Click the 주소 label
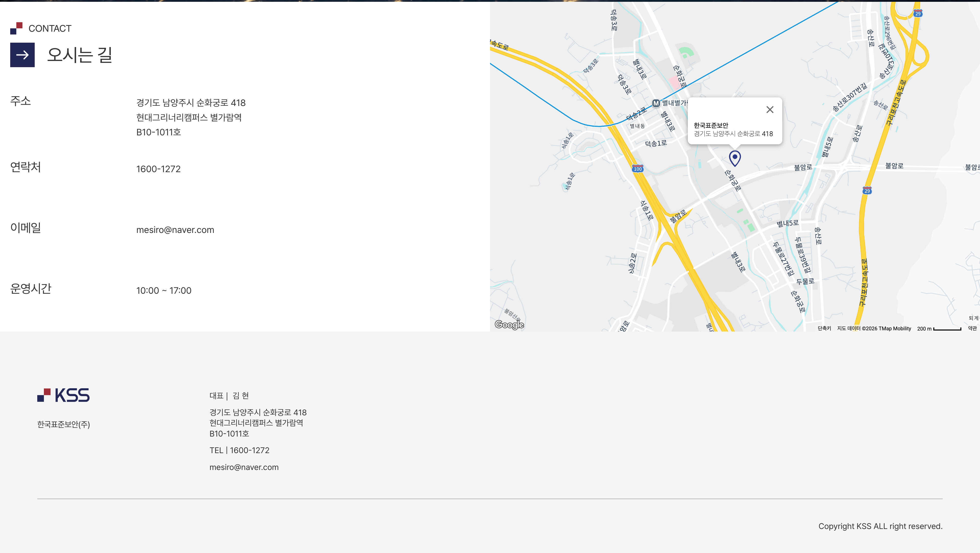Image resolution: width=980 pixels, height=553 pixels. [x=20, y=101]
